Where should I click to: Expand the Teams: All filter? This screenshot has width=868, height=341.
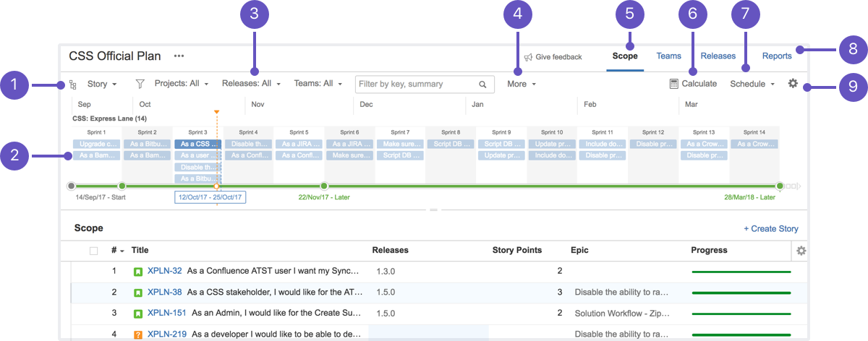318,84
